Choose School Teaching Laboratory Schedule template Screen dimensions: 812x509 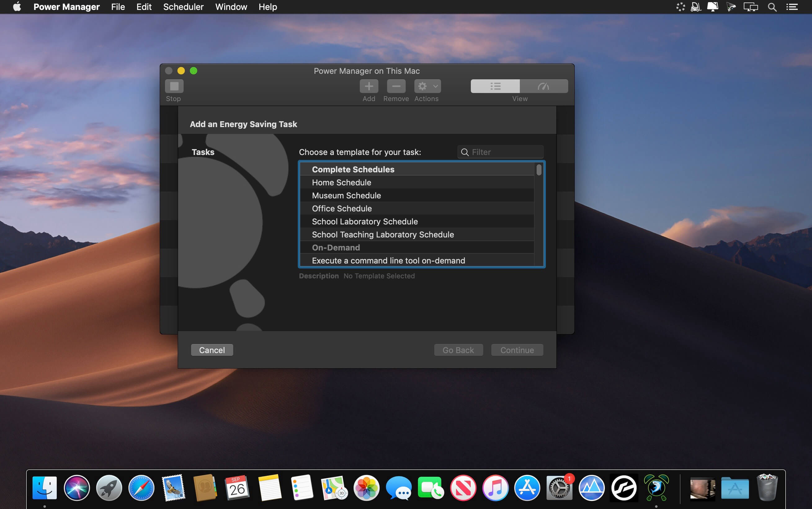tap(383, 235)
